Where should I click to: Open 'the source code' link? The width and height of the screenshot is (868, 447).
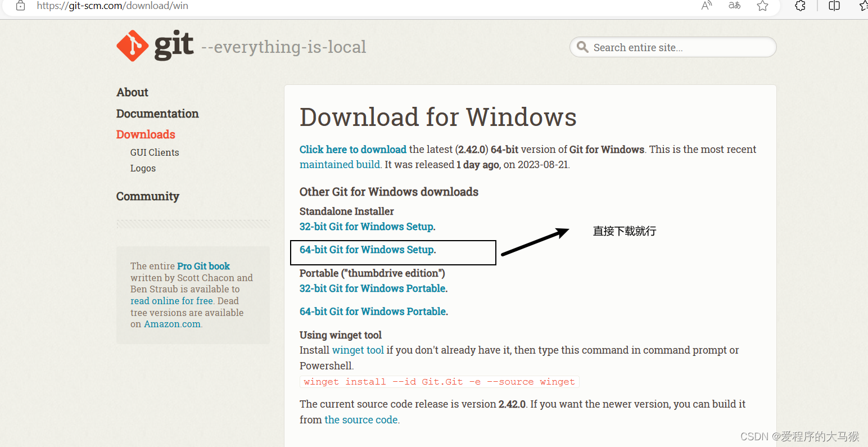(361, 420)
